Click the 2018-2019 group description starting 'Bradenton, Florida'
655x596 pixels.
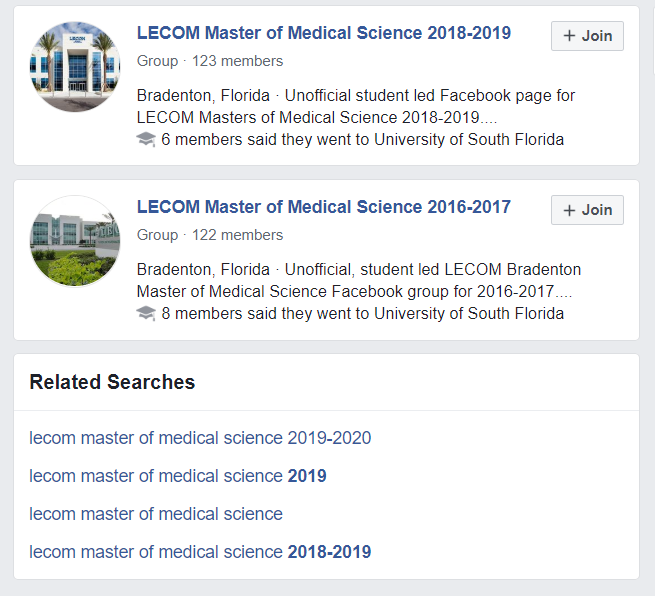355,106
